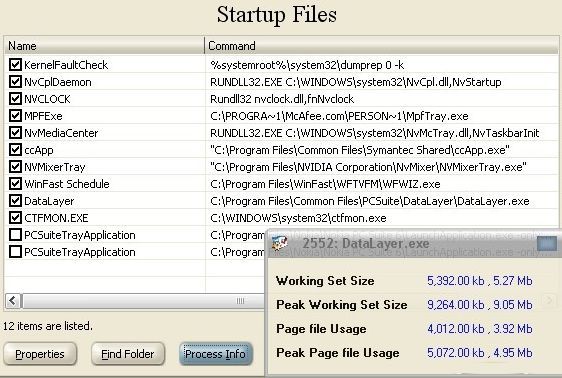Close the DataLayer.exe process info popup
This screenshot has width=562, height=378.
[547, 244]
